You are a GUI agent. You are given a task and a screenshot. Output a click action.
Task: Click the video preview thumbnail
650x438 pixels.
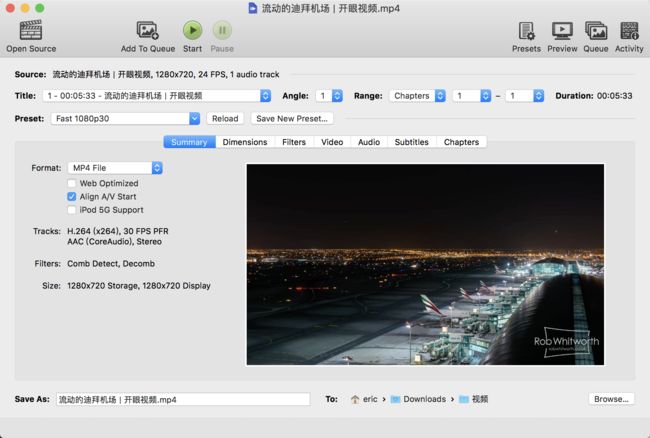[x=425, y=264]
